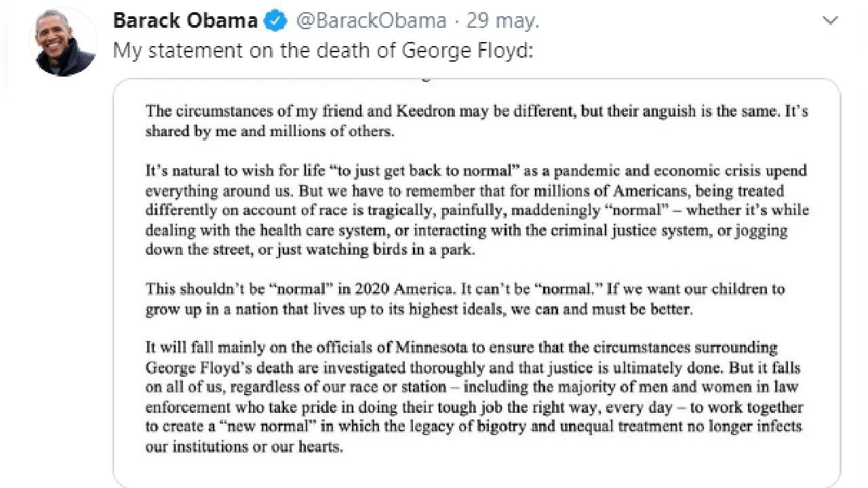Click Barack Obama's profile avatar photo

[x=63, y=42]
